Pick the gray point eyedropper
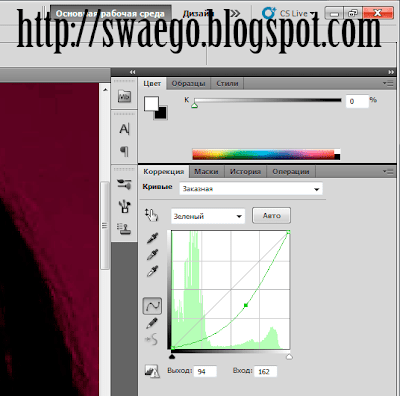 (x=152, y=255)
